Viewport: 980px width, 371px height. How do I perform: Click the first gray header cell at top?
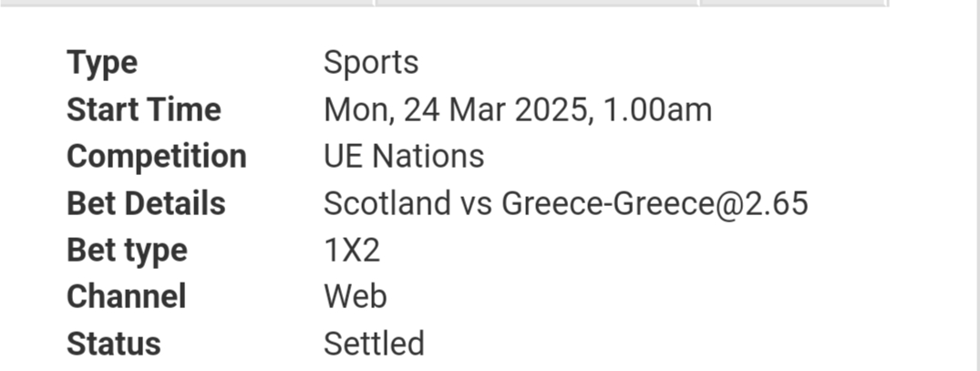(186, 3)
